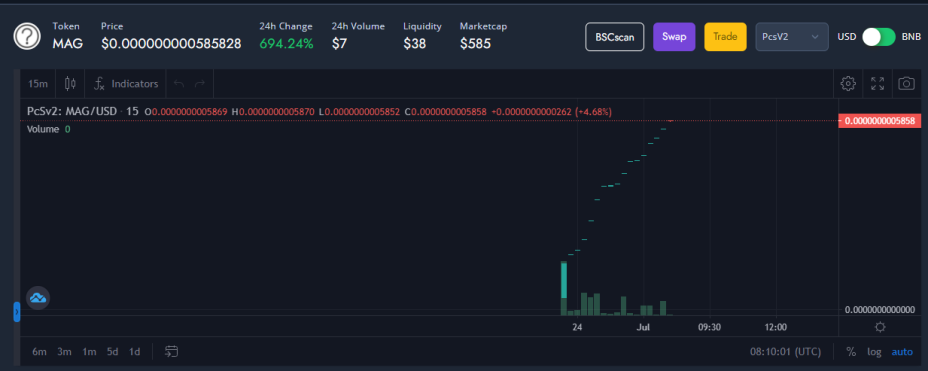Click the purple Swap button

click(674, 37)
